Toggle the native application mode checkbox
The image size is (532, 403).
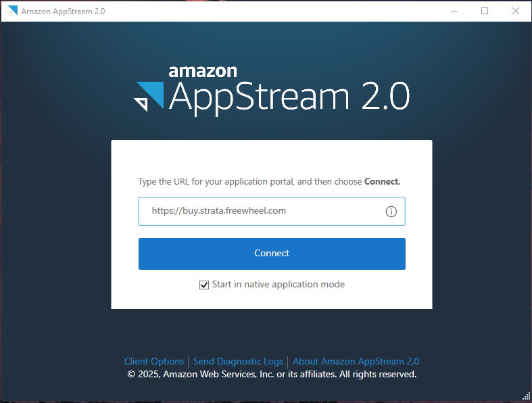(204, 285)
